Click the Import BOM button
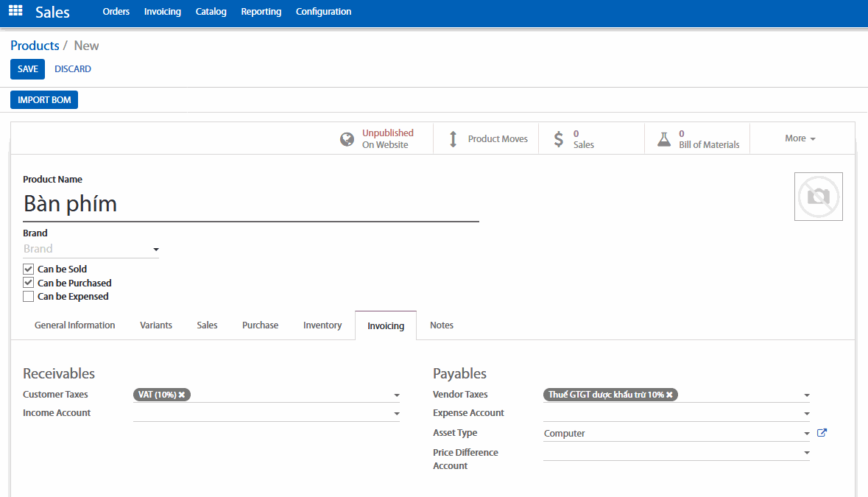Viewport: 868px width, 497px height. tap(44, 100)
